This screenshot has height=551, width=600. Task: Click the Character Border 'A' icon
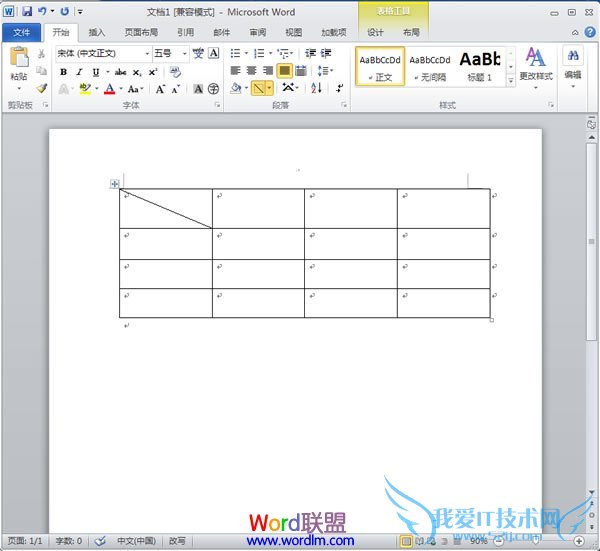tap(214, 53)
